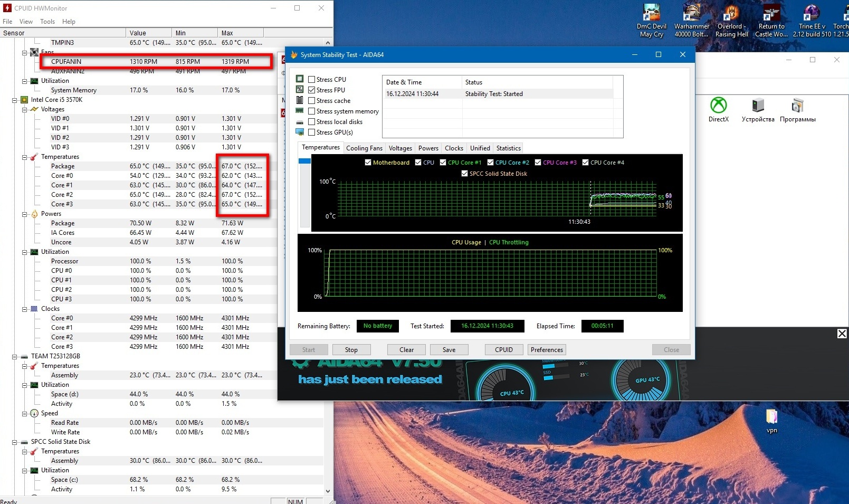
Task: Enable the Stress cache checkbox
Action: point(312,101)
